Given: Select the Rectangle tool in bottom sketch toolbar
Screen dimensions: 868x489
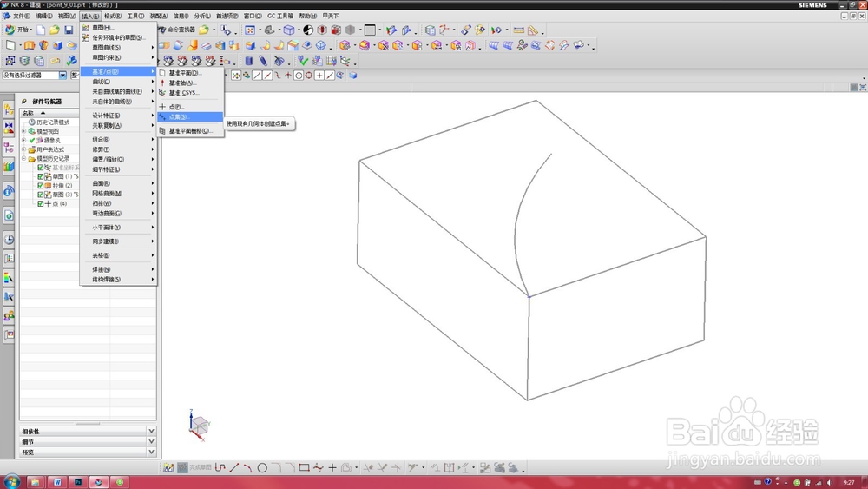Looking at the screenshot, I should (304, 468).
